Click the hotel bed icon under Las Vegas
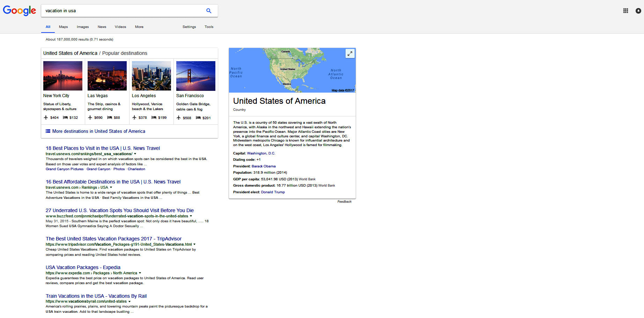Screen dimensions: 644x318 coord(109,117)
